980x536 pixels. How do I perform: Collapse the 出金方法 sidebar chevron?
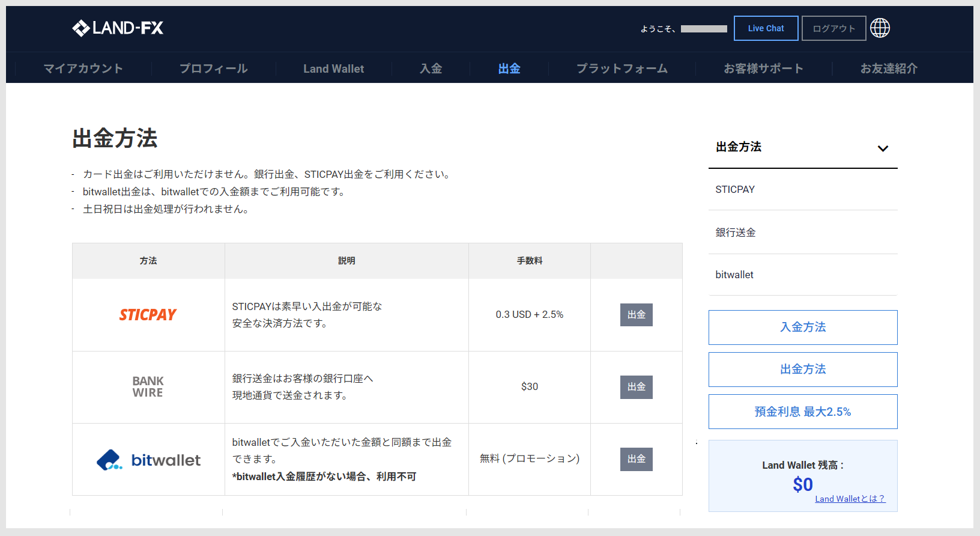coord(882,148)
